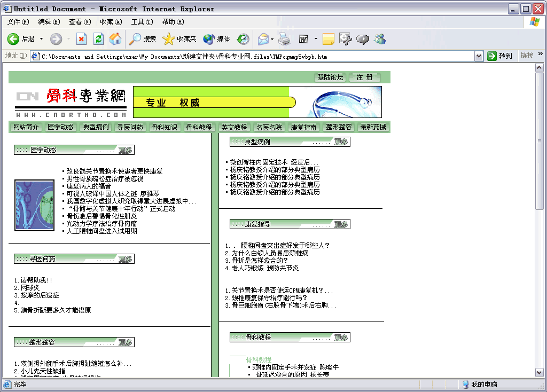The width and height of the screenshot is (547, 392).
Task: Open the 寻医问药 navigation tab
Action: (x=130, y=127)
